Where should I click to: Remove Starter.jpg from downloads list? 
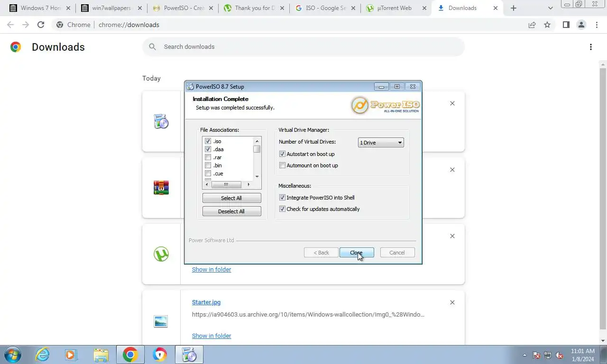[x=452, y=302]
